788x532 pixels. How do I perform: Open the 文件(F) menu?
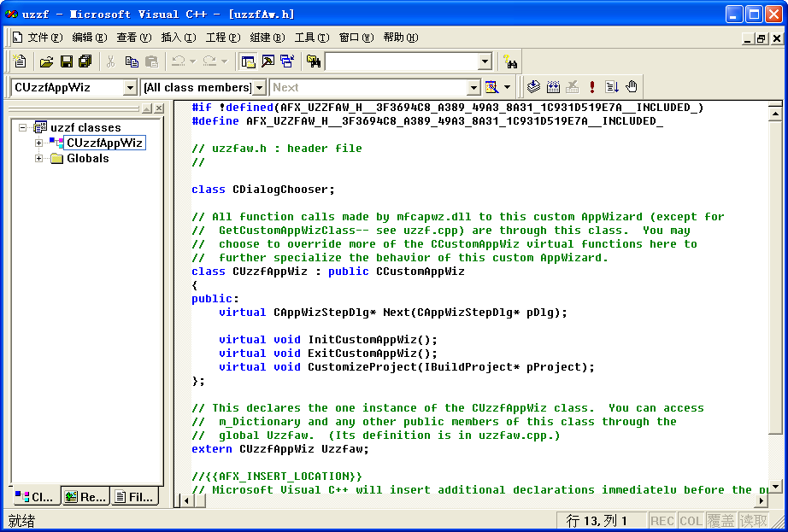click(45, 38)
